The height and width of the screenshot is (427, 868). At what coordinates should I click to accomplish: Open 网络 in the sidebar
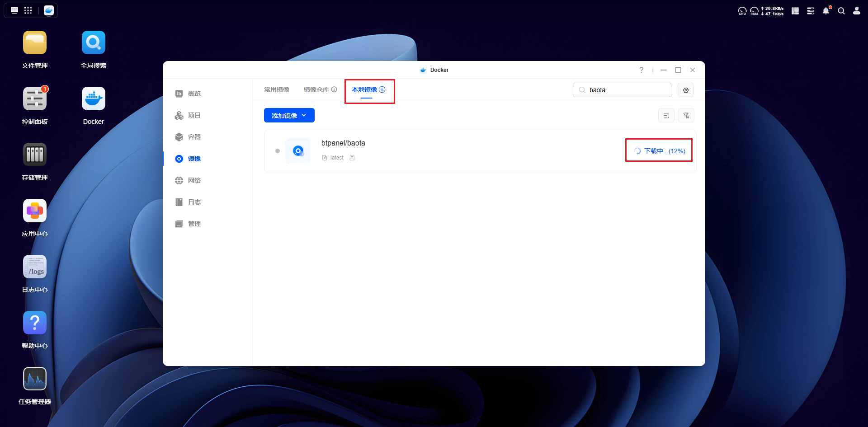coord(194,180)
